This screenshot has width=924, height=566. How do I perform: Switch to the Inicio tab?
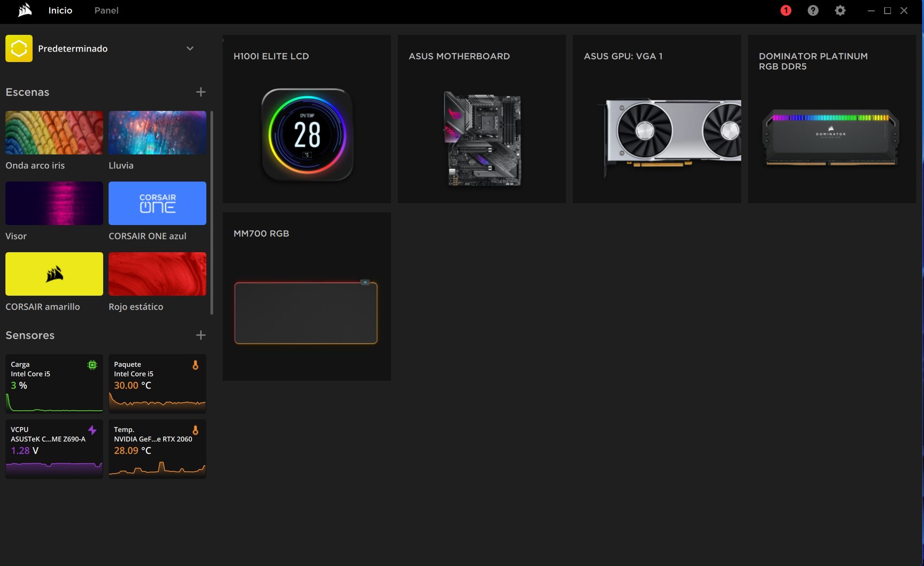pos(60,10)
